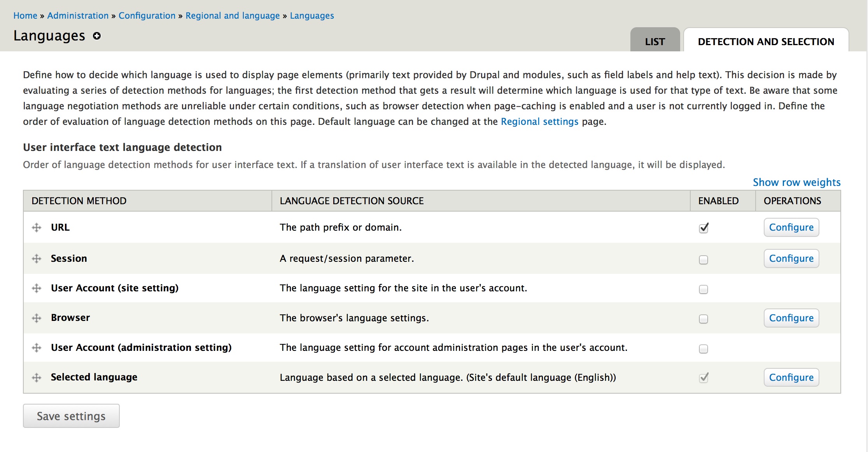Configure the Browser detection method
The width and height of the screenshot is (868, 452).
pyautogui.click(x=791, y=318)
